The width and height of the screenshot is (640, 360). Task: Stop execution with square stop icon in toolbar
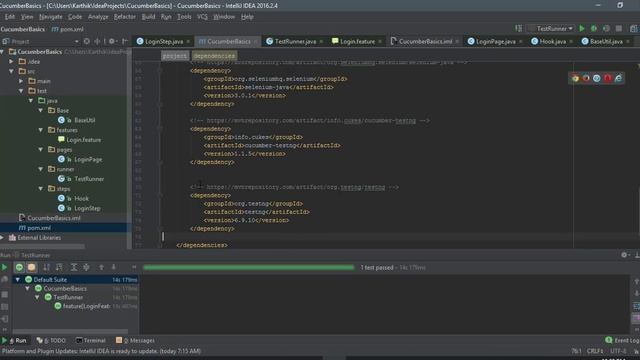tap(619, 29)
